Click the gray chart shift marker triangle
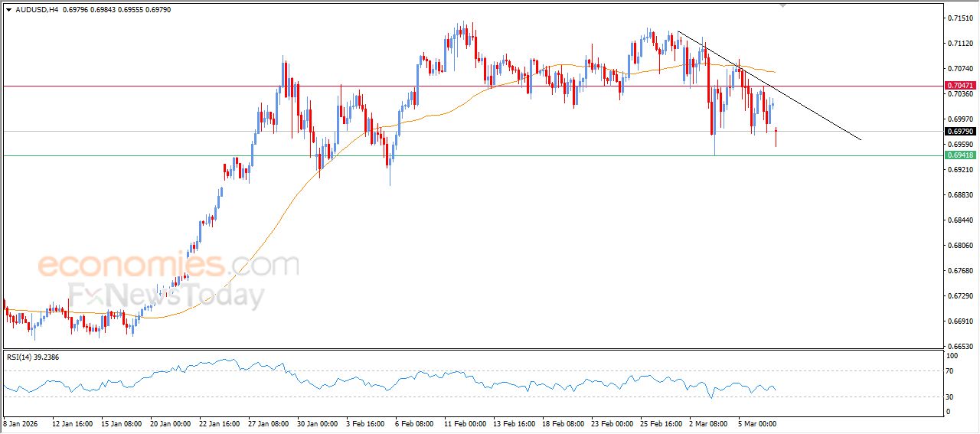The height and width of the screenshot is (434, 980). [782, 5]
